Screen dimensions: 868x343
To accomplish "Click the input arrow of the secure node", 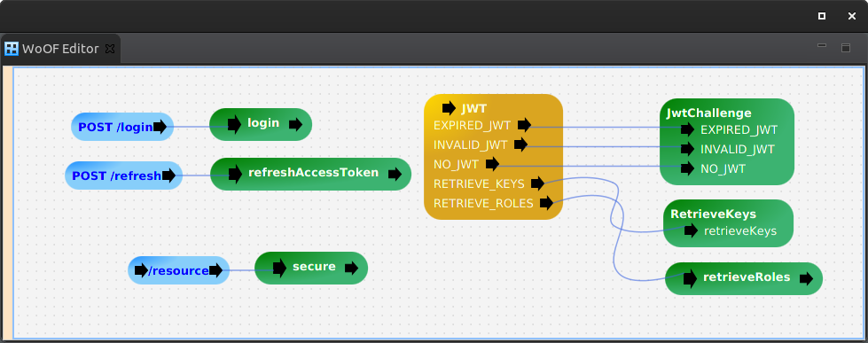I will point(279,268).
